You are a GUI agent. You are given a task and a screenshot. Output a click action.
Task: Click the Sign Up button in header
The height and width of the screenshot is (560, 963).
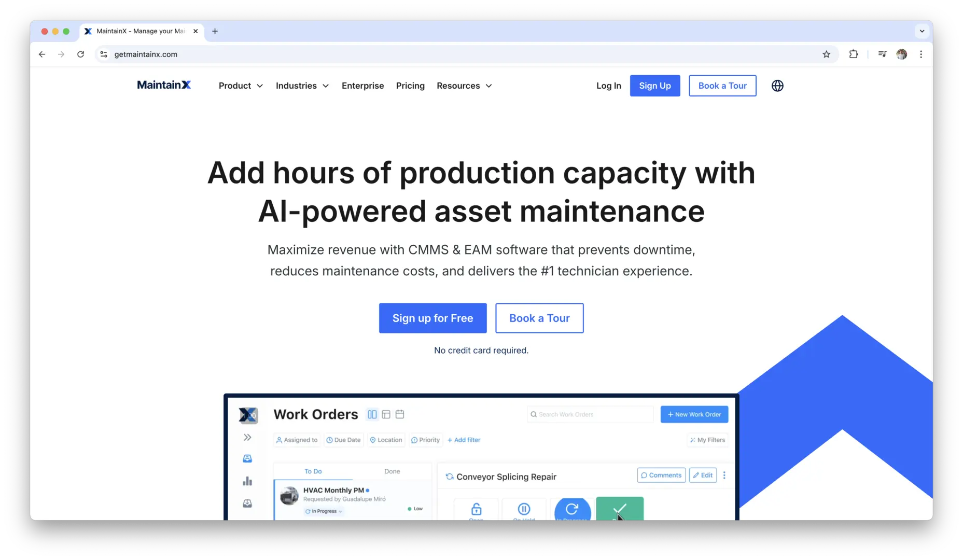click(x=655, y=86)
